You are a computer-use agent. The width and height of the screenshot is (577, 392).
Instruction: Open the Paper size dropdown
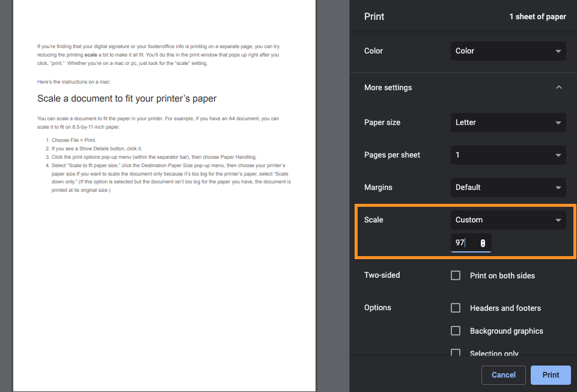(x=508, y=123)
